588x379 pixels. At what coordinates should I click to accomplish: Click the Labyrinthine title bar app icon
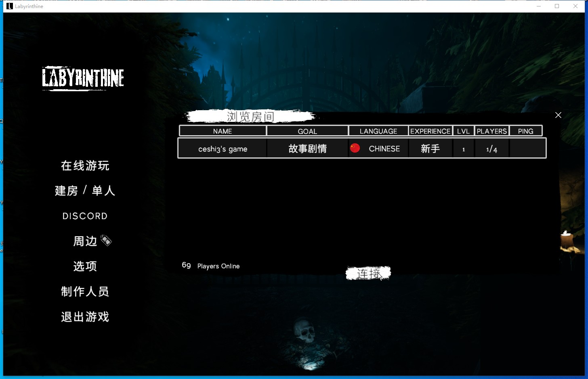tap(10, 6)
